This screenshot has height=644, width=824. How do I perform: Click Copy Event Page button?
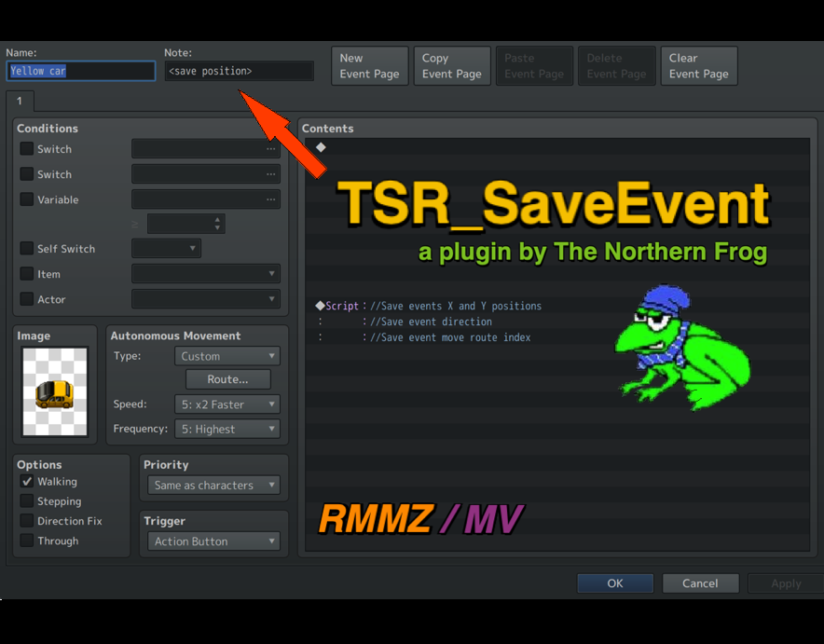(452, 65)
